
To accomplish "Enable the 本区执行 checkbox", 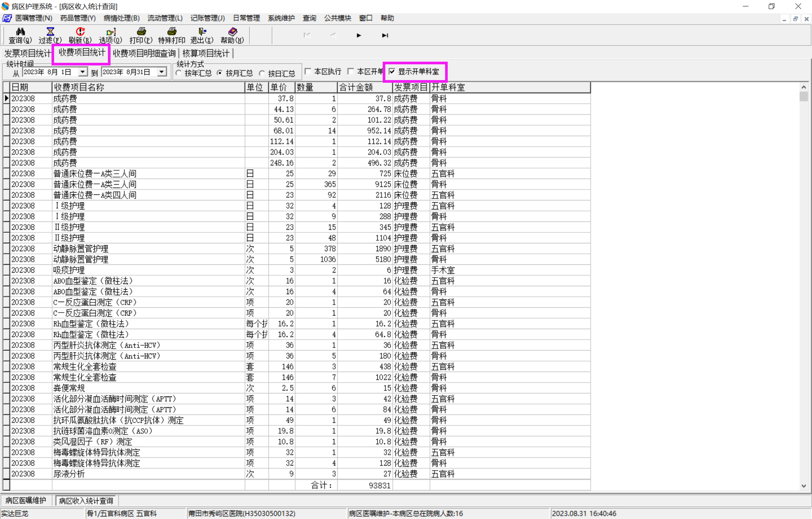I will pos(308,71).
